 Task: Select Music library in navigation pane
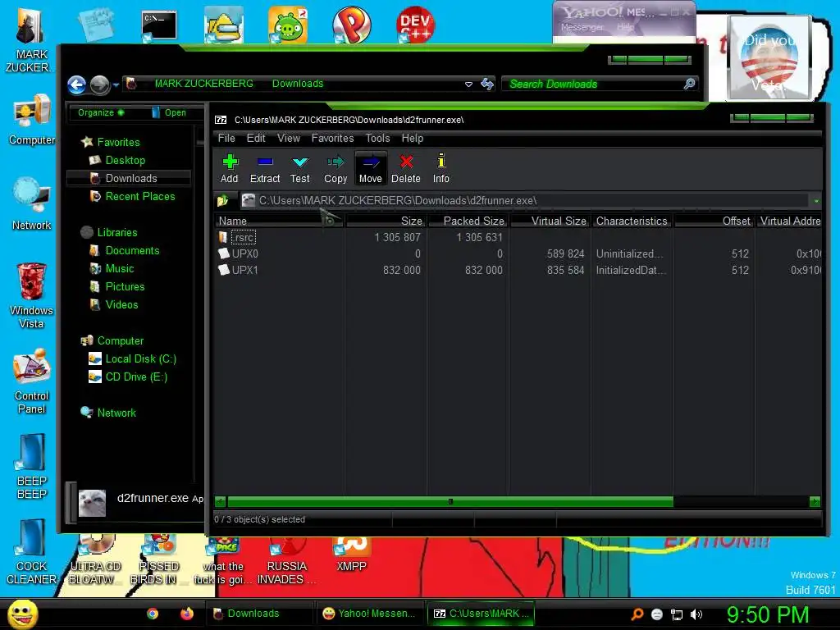coord(119,269)
